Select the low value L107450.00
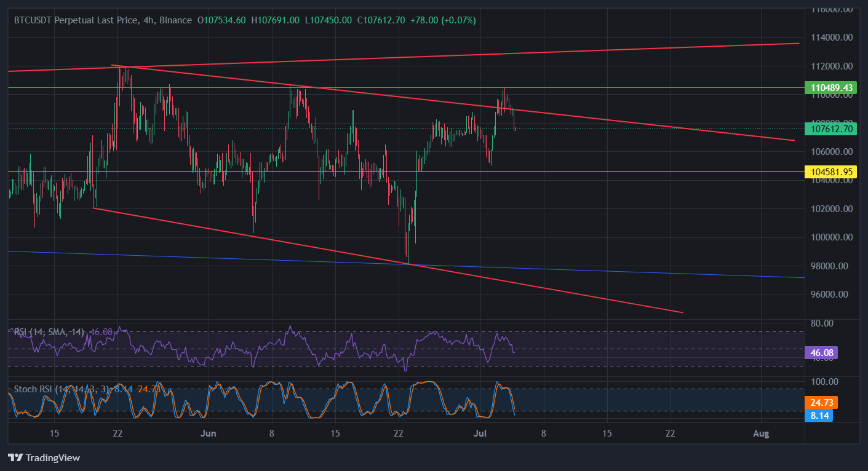Image resolution: width=868 pixels, height=471 pixels. click(x=328, y=20)
